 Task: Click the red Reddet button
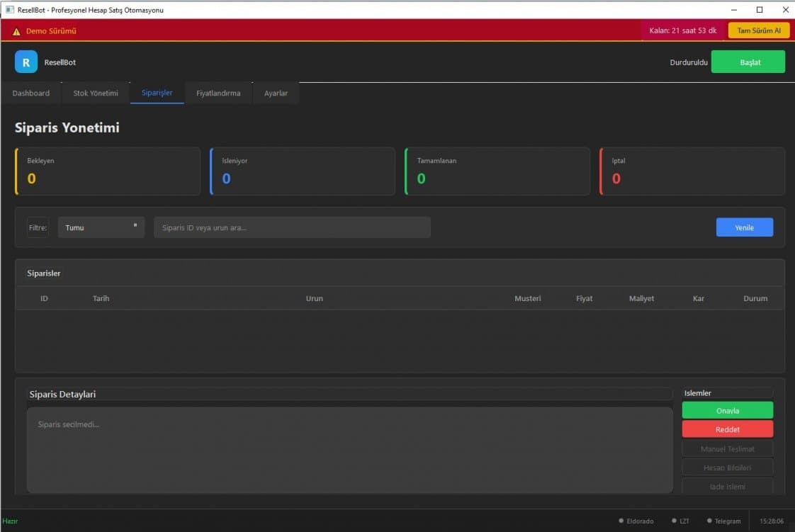coord(728,429)
